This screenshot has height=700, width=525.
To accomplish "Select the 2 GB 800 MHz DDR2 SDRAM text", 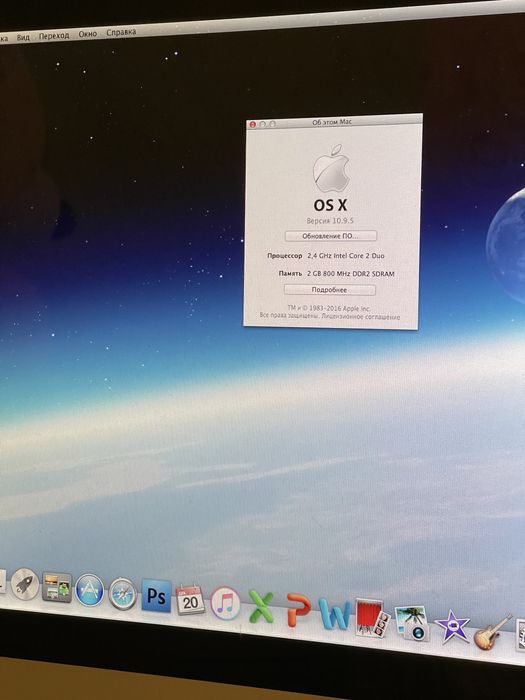I will pyautogui.click(x=350, y=274).
